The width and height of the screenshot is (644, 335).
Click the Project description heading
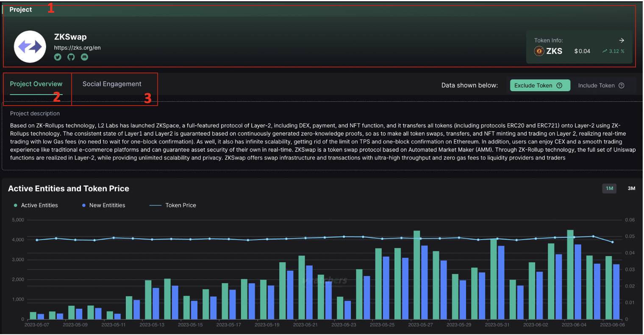(35, 114)
